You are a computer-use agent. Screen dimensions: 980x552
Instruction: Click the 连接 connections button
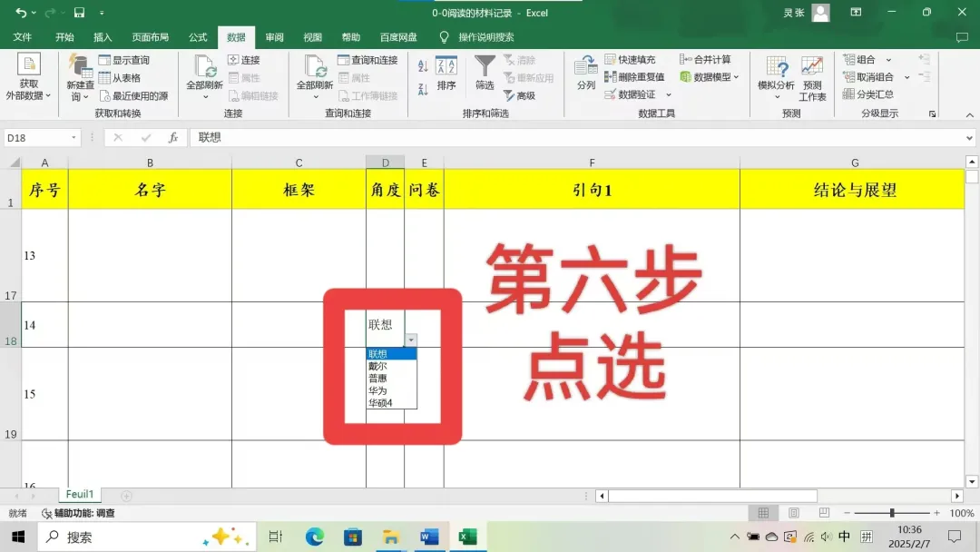(244, 60)
